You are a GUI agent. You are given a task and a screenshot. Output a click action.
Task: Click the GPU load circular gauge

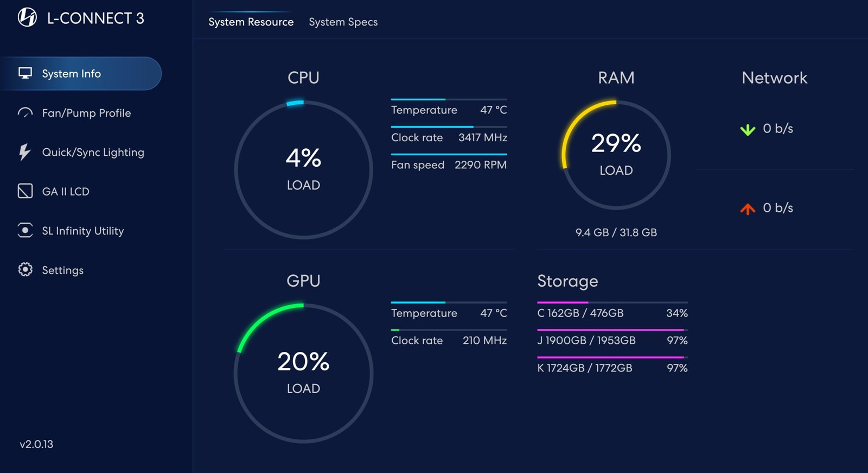303,373
